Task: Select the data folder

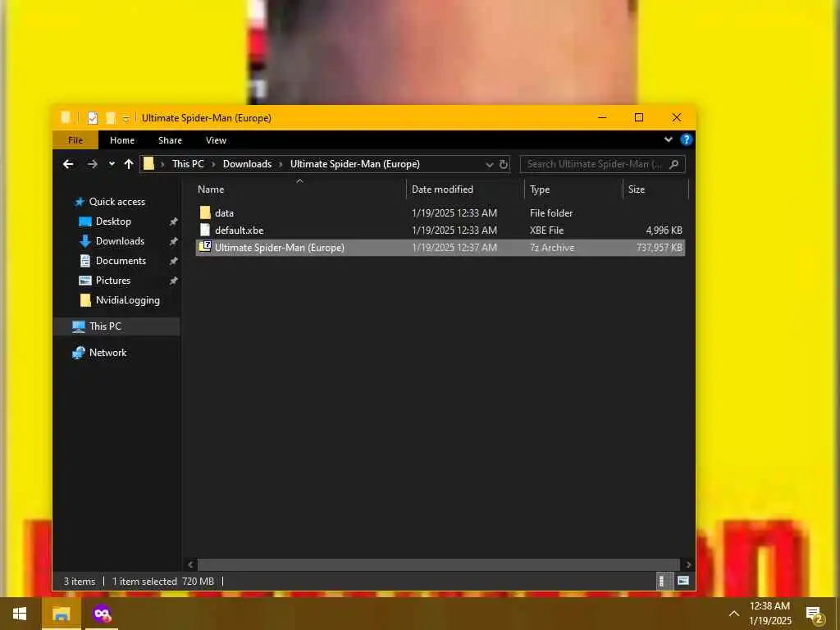Action: pos(224,212)
